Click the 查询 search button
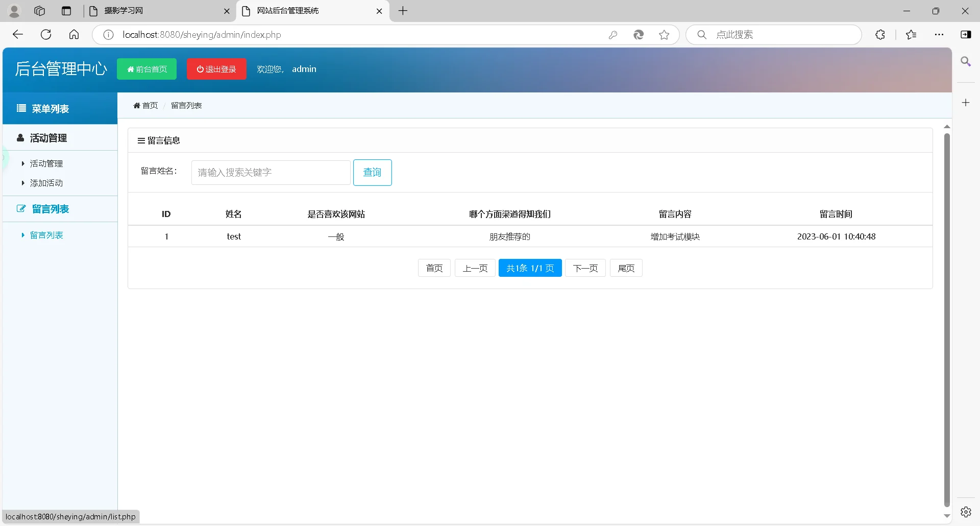 [372, 172]
